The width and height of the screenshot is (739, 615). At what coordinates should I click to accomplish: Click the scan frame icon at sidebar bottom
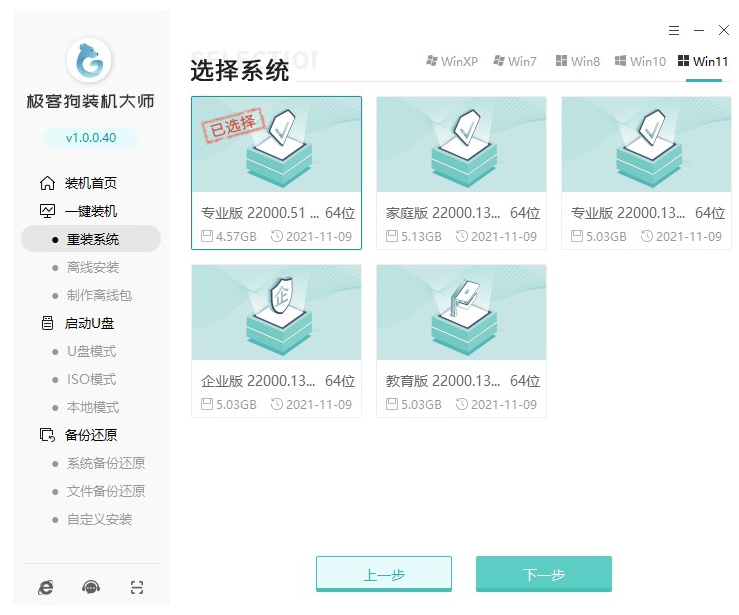pos(137,588)
